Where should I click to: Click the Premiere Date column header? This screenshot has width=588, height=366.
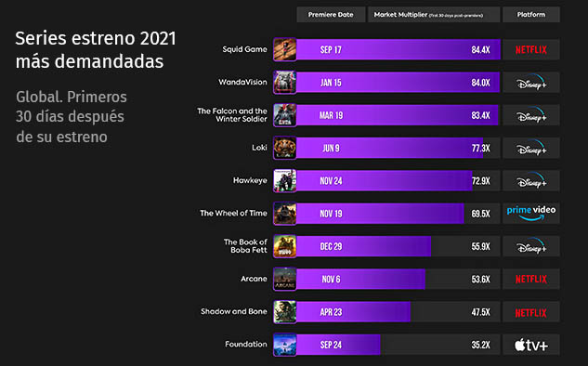click(x=331, y=15)
